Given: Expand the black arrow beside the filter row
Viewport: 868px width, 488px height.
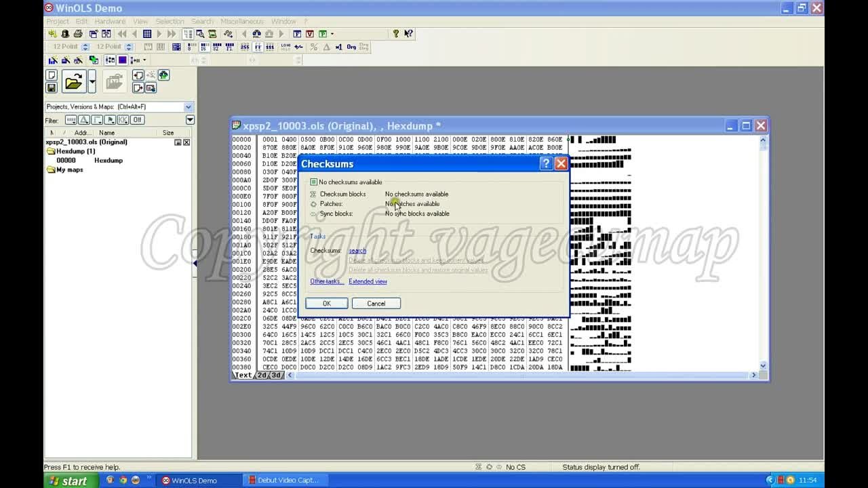Looking at the screenshot, I should (x=190, y=120).
